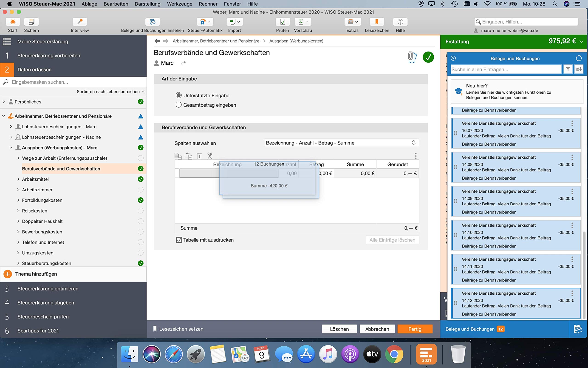
Task: Expand Lohnsteuerbescheinigungen - Nadine
Action: (11, 137)
